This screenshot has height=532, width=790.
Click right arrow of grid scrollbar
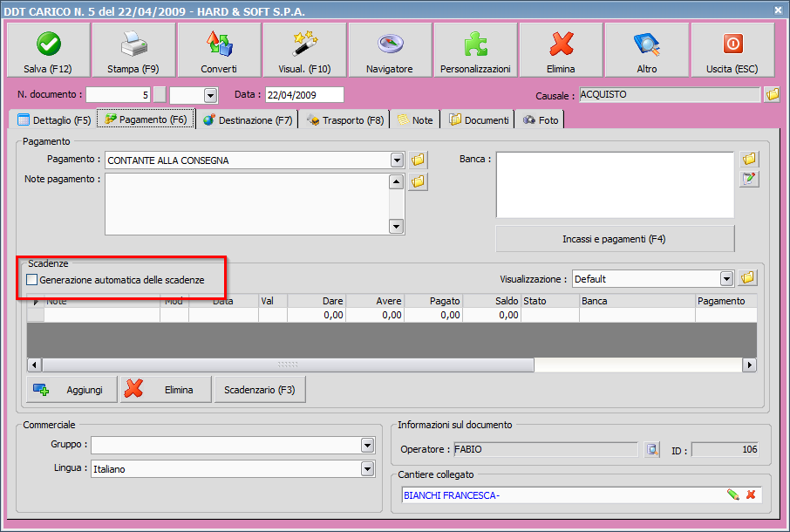[x=750, y=365]
